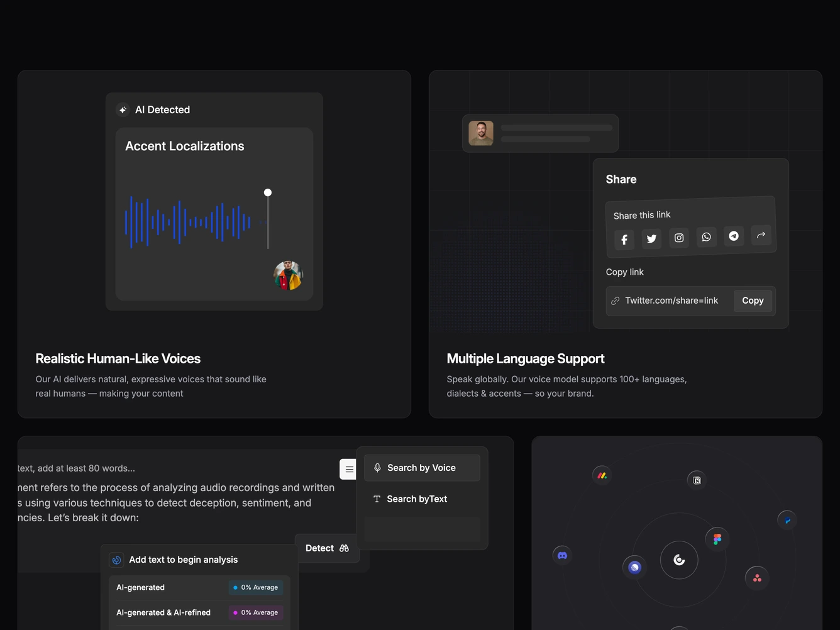The image size is (840, 630).
Task: Click the Figma icon in orbit
Action: pos(717,539)
